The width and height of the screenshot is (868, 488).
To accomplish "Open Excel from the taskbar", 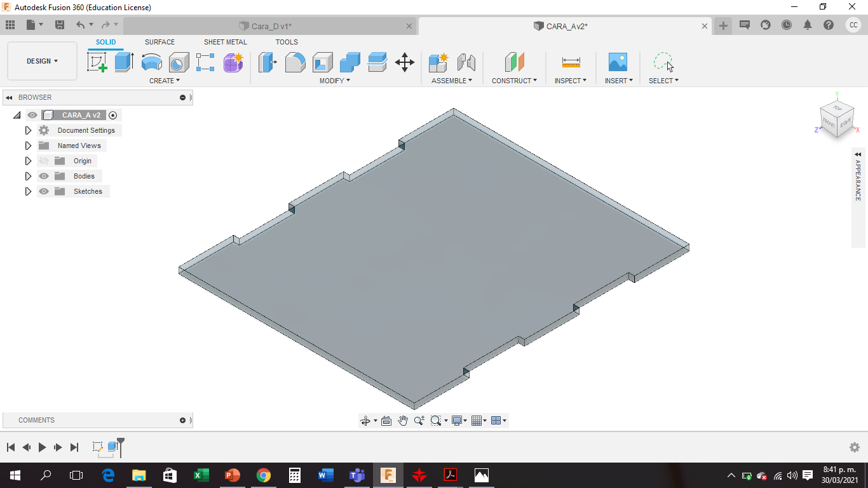I will point(201,475).
